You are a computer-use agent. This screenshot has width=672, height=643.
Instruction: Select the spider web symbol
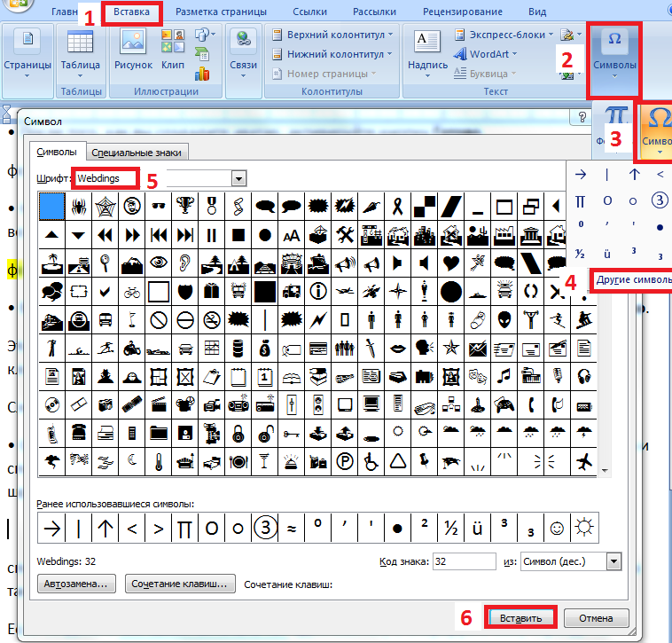pos(105,207)
